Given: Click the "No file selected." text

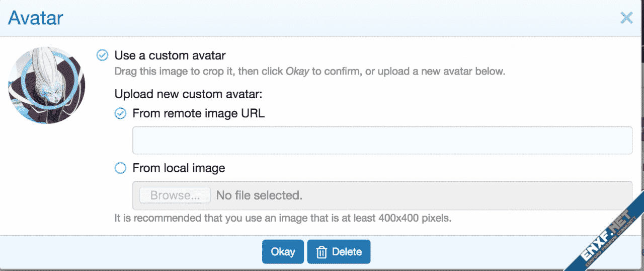Looking at the screenshot, I should [259, 195].
